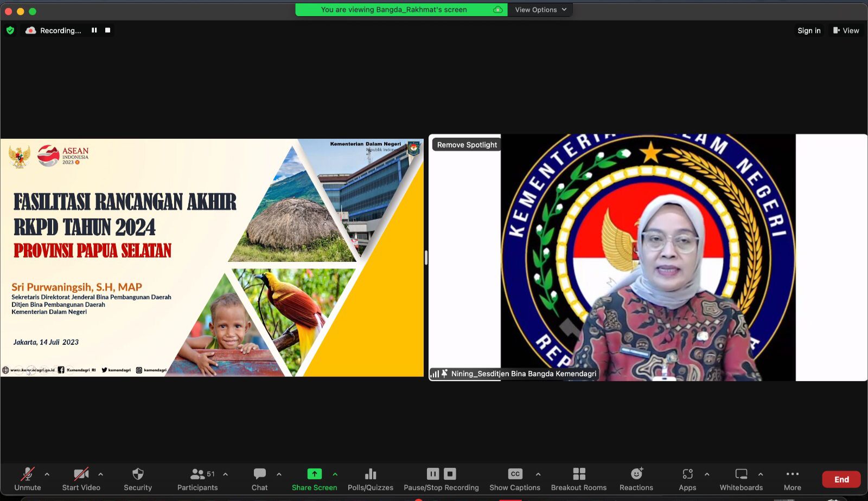This screenshot has width=868, height=501.
Task: Click the spotlighted speaker video
Action: 648,258
